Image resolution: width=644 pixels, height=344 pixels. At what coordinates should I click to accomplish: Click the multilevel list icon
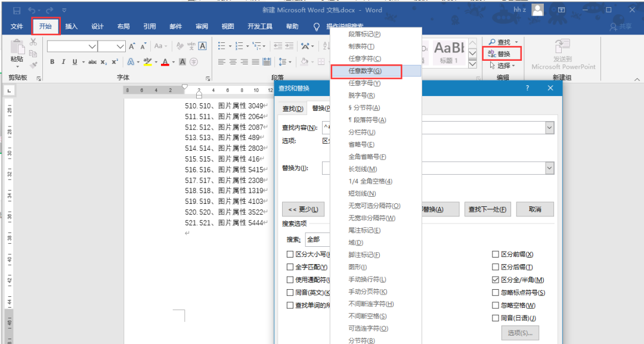(256, 46)
